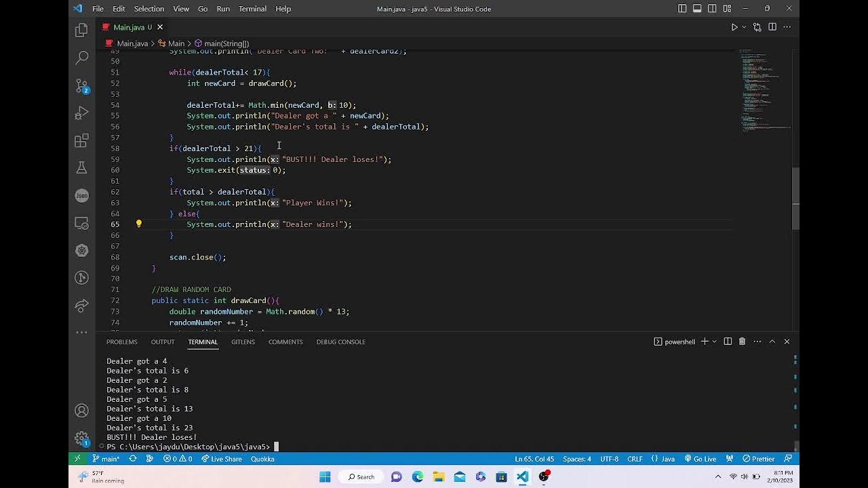This screenshot has height=488, width=868.
Task: Open terminal panel more actions ellipsis
Action: pyautogui.click(x=757, y=342)
